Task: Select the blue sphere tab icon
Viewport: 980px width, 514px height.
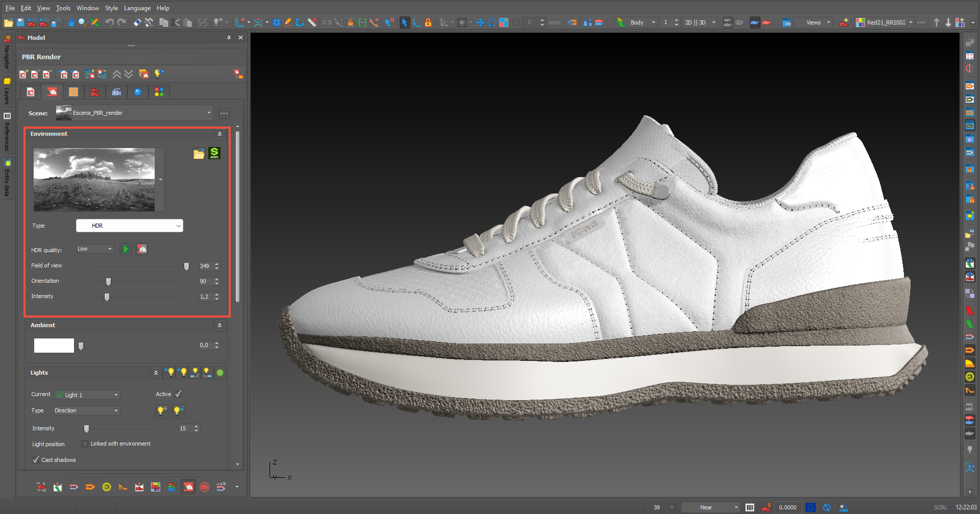Action: (x=138, y=92)
